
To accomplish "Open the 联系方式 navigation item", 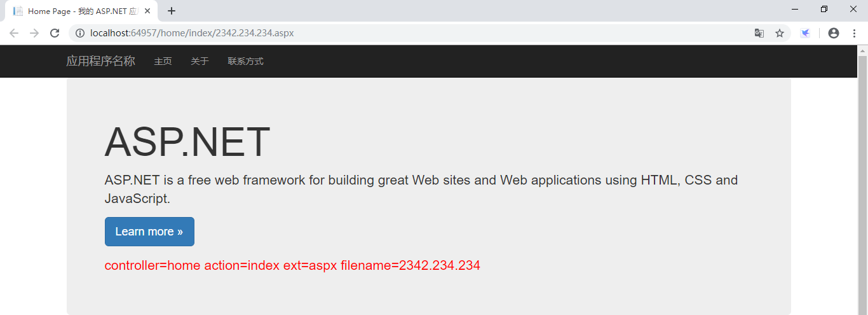I will 246,61.
